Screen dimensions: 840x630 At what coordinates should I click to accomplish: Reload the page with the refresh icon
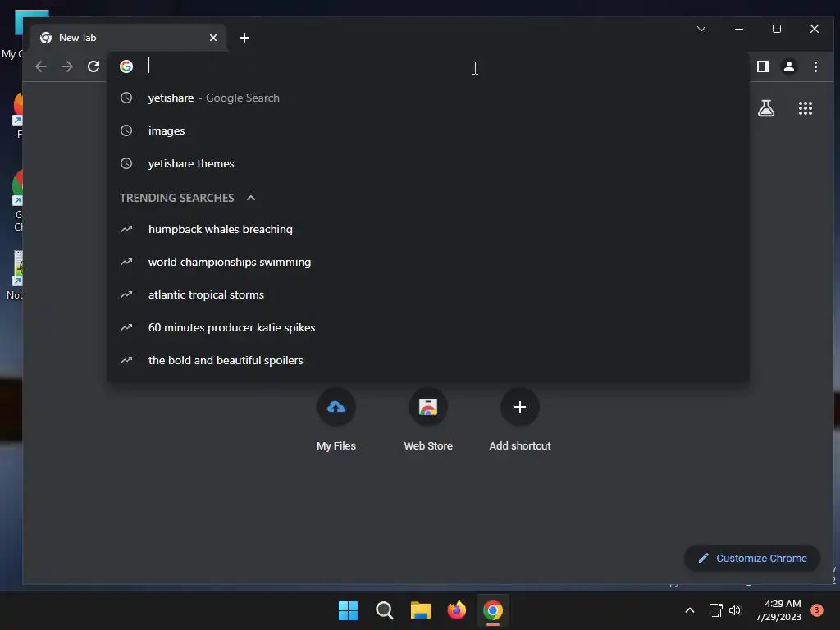pos(94,66)
